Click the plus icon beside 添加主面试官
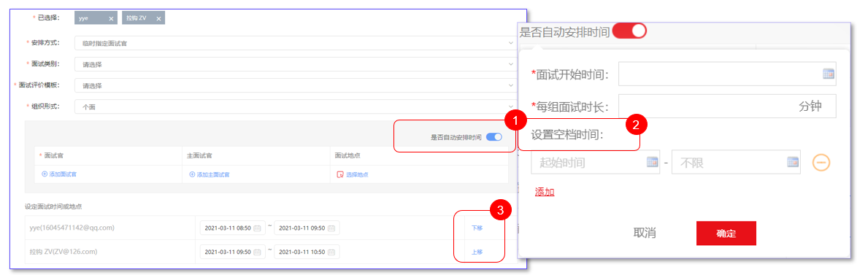The width and height of the screenshot is (868, 275). click(192, 174)
